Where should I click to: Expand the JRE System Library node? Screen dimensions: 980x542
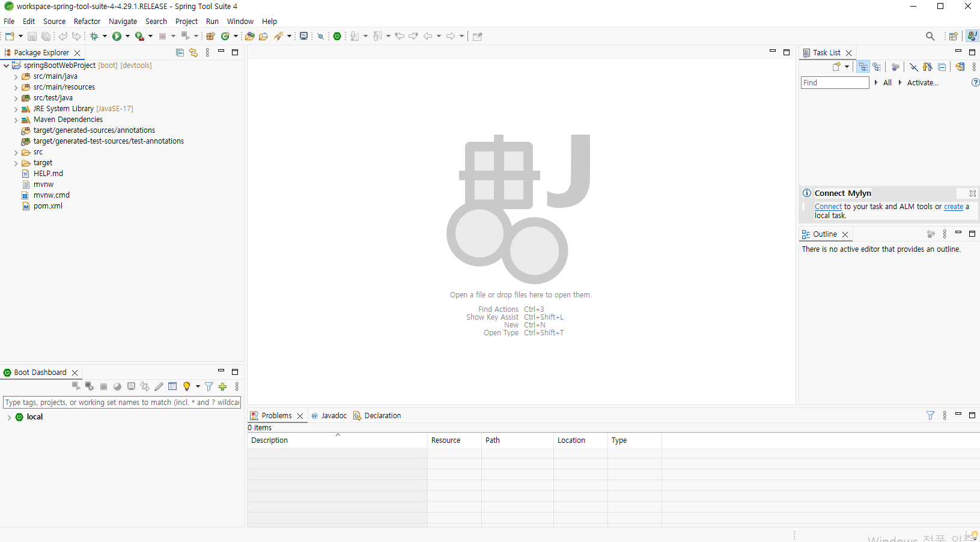(16, 109)
